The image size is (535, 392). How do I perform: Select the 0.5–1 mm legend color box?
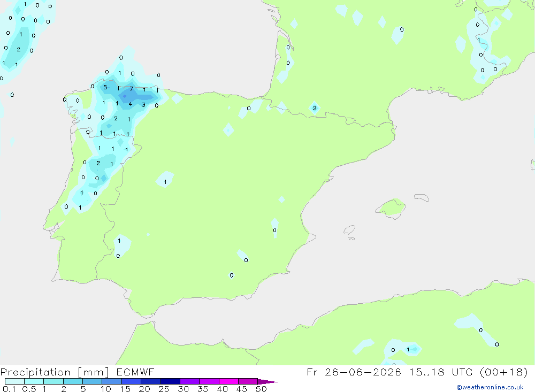tap(34, 381)
